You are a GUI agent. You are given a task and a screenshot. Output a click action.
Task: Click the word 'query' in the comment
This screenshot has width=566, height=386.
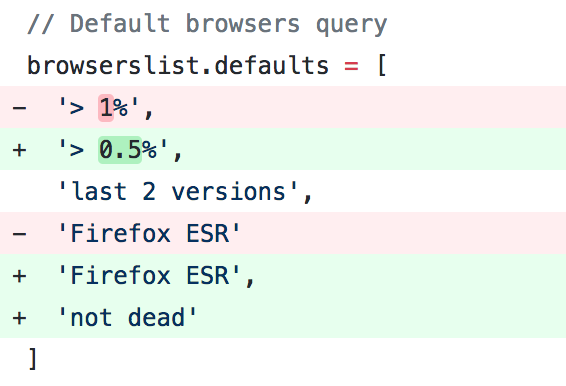351,25
